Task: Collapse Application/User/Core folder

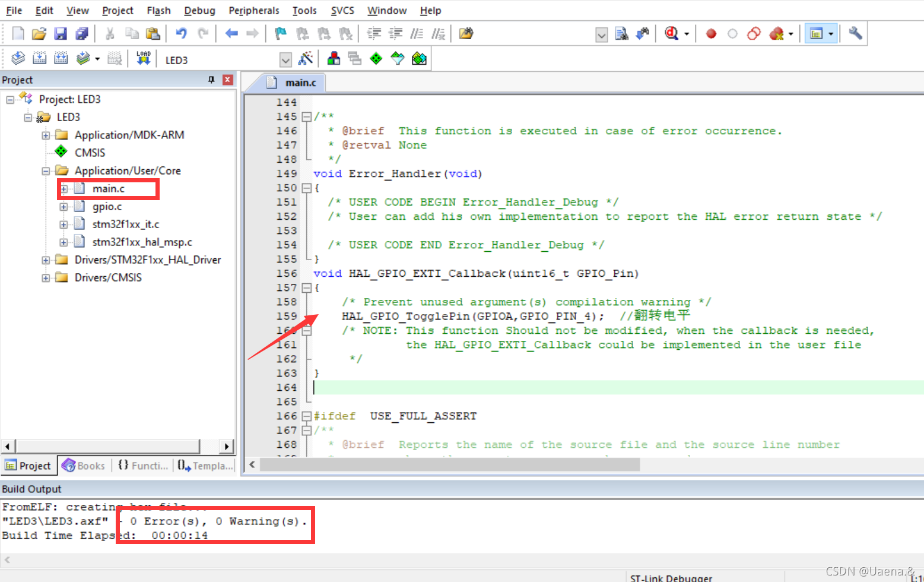Action: coord(46,171)
